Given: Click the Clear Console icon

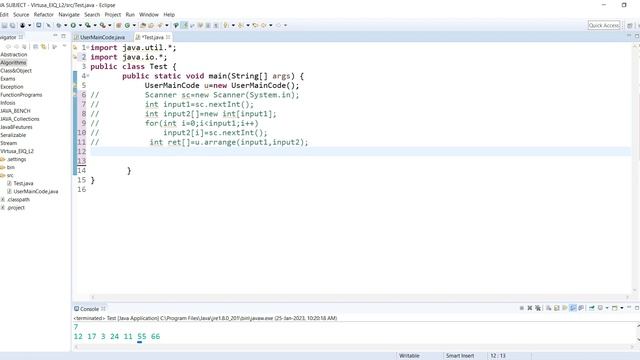Looking at the screenshot, I should tap(548, 308).
